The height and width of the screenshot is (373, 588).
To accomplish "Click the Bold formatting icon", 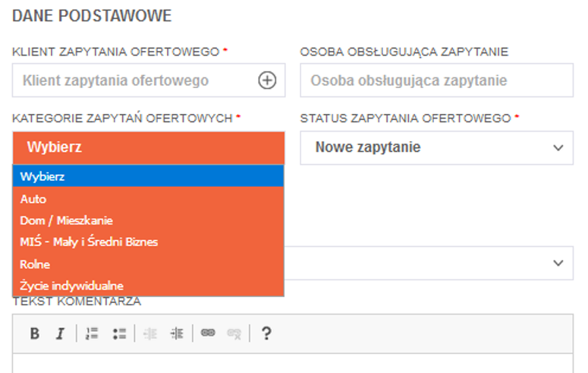I will pos(34,333).
